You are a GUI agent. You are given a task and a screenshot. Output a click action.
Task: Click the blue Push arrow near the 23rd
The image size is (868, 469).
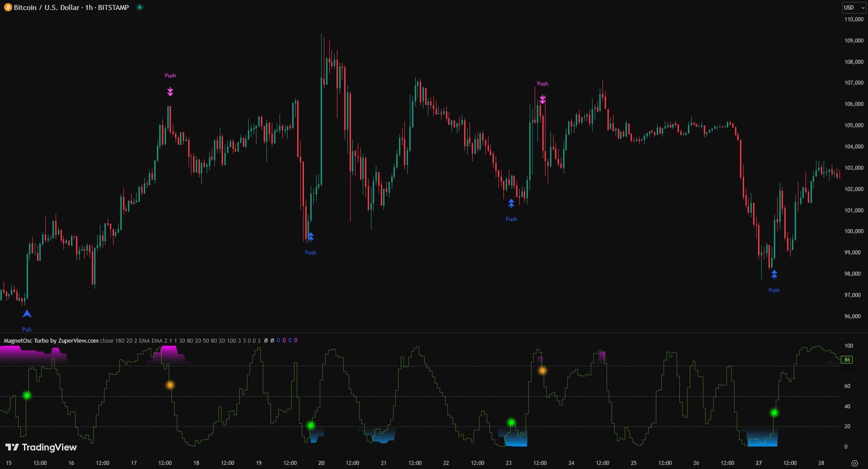[x=511, y=203]
